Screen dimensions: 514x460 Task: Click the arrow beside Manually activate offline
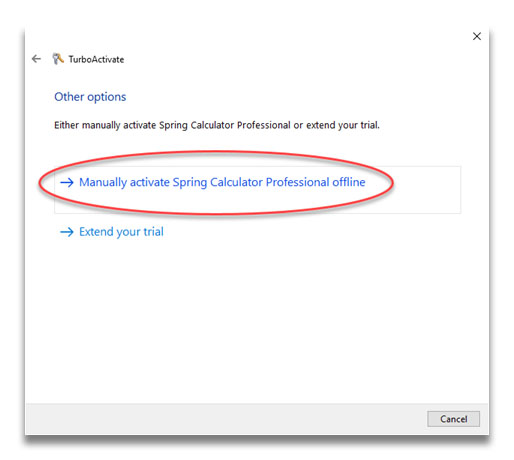pyautogui.click(x=67, y=182)
